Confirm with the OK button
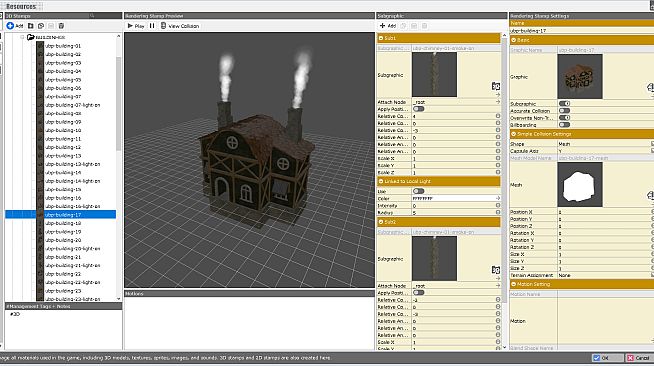Screen dimensions: 654x366 (607, 358)
